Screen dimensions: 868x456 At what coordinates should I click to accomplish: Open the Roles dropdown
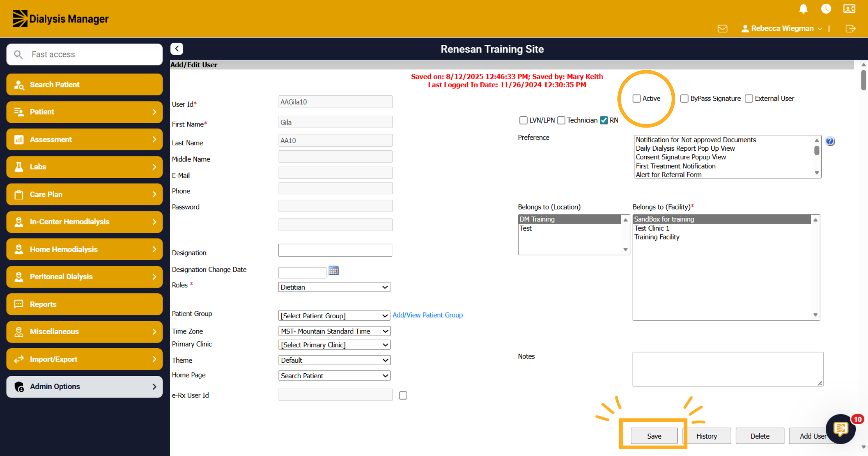[x=334, y=287]
